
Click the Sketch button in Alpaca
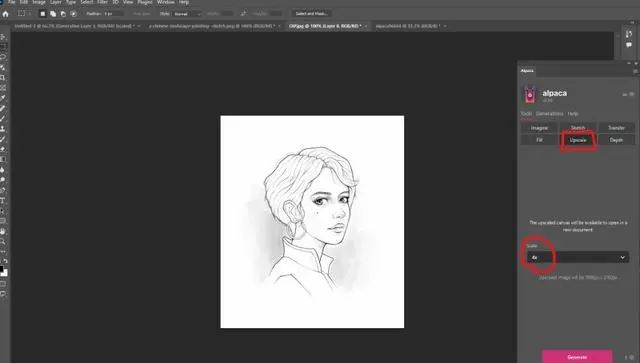(x=578, y=128)
